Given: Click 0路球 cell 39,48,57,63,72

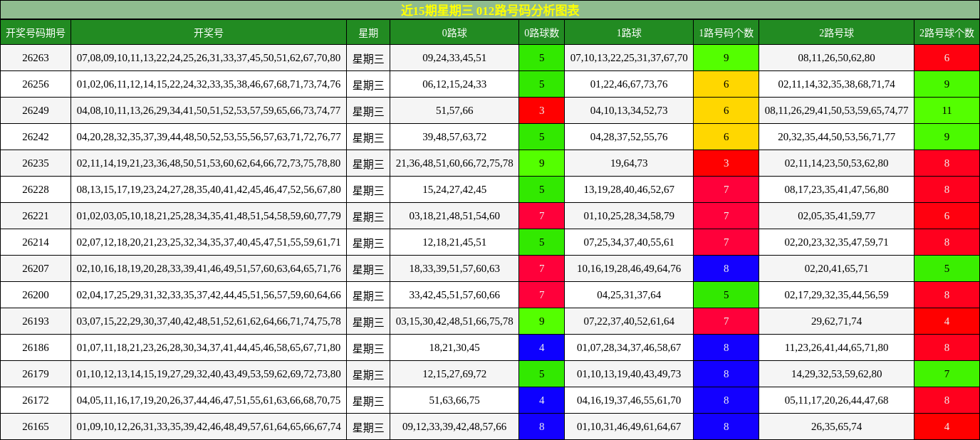Looking at the screenshot, I should pyautogui.click(x=454, y=137).
